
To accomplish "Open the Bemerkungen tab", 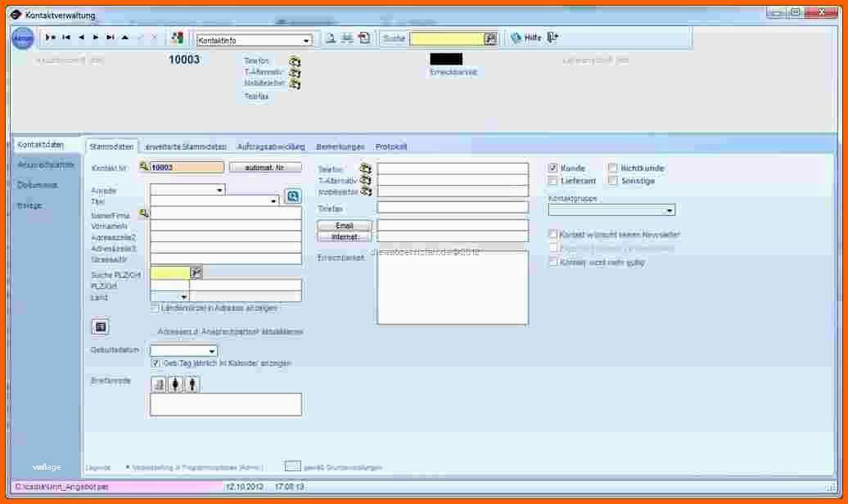I will point(341,146).
